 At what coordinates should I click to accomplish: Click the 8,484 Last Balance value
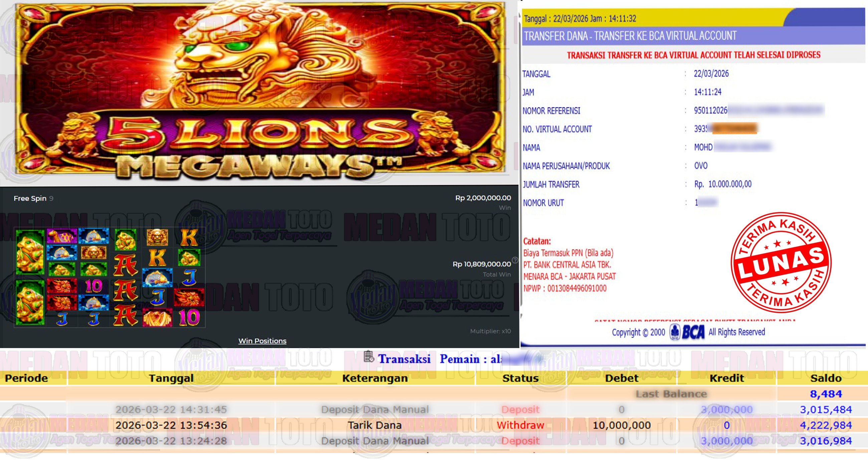coord(826,394)
